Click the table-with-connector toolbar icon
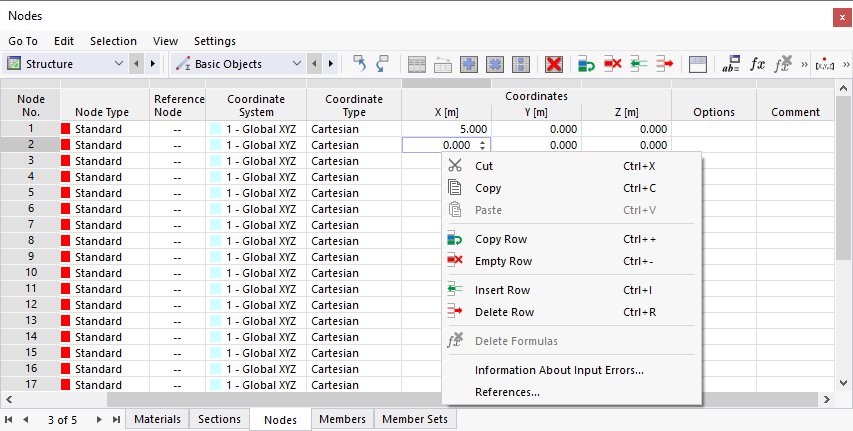853x431 pixels. click(443, 64)
